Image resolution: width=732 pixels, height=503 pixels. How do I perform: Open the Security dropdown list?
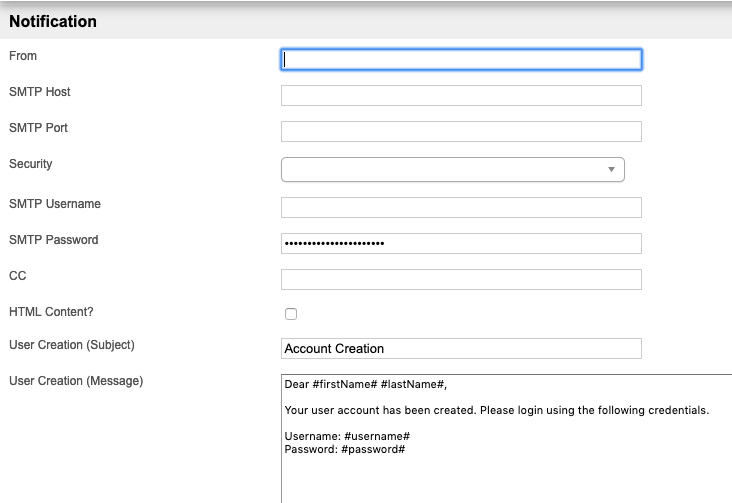(x=453, y=170)
